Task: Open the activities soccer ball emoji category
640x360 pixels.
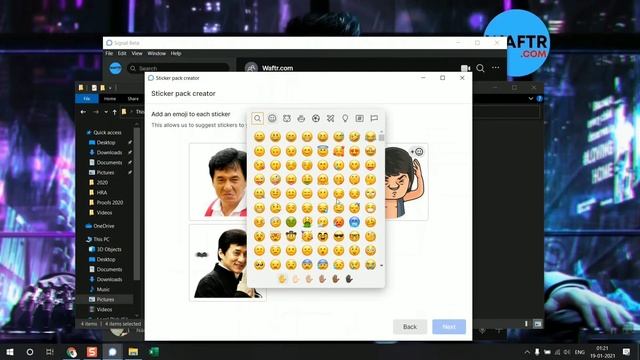Action: tap(316, 118)
